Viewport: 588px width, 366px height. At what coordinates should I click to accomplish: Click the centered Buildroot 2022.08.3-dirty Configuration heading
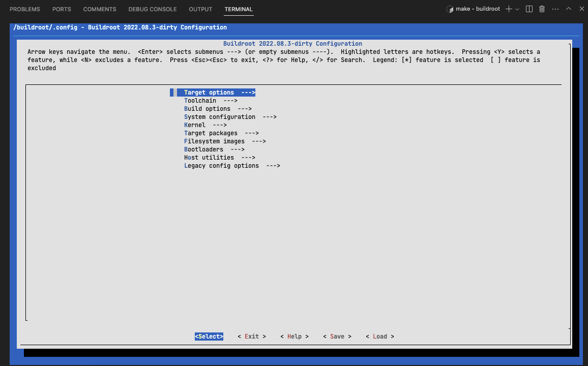(x=292, y=44)
